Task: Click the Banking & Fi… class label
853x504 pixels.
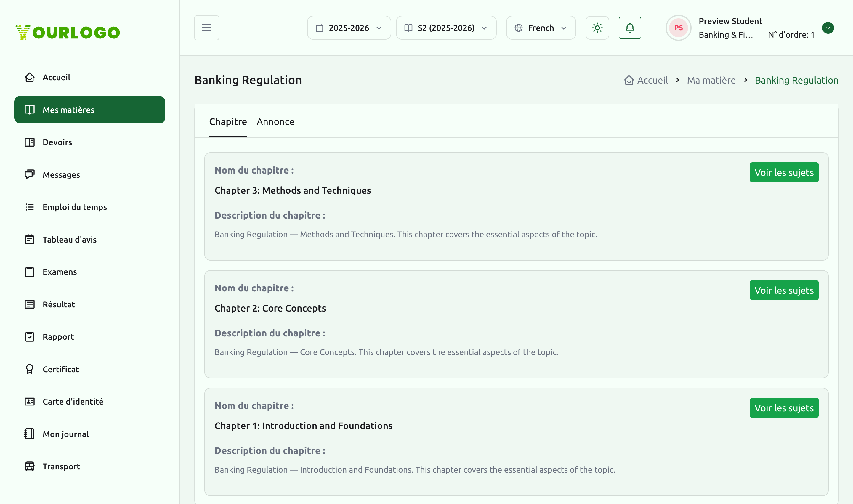Action: [x=726, y=35]
